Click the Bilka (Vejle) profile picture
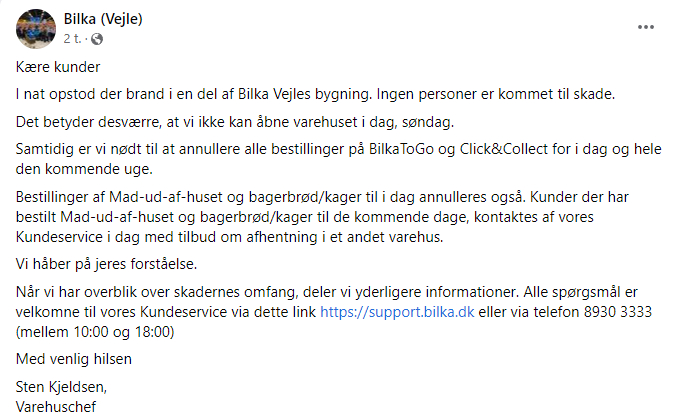The height and width of the screenshot is (418, 675). (x=36, y=29)
